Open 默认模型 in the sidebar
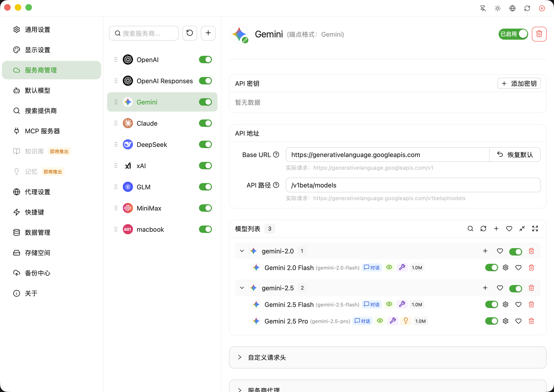This screenshot has width=554, height=392. tap(37, 90)
